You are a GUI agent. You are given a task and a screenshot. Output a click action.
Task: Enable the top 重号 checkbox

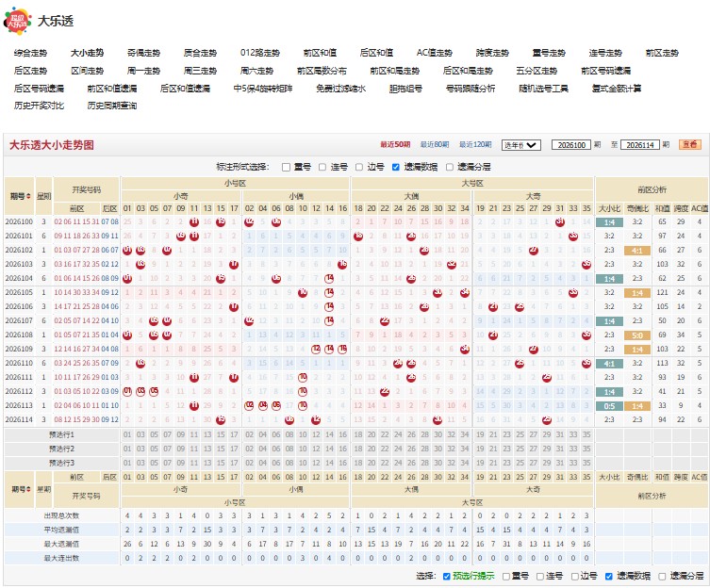click(x=286, y=167)
